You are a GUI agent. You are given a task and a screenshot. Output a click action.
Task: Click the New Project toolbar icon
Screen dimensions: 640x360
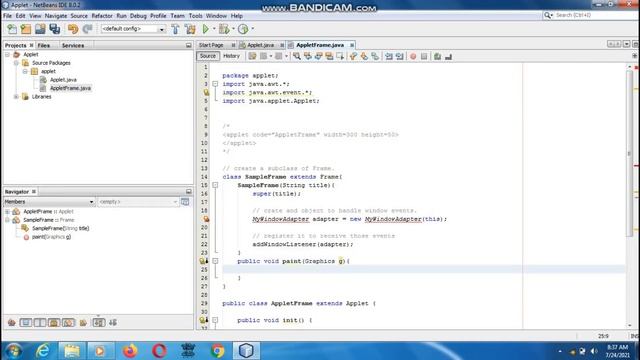pyautogui.click(x=26, y=29)
